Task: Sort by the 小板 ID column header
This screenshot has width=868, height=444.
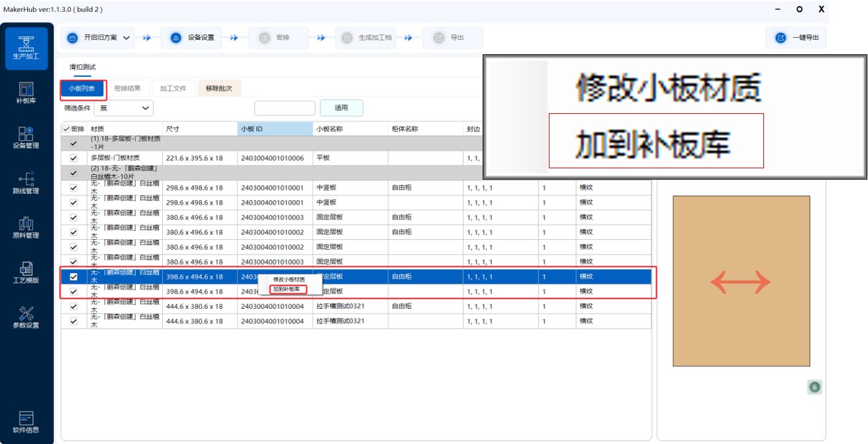Action: pyautogui.click(x=274, y=129)
